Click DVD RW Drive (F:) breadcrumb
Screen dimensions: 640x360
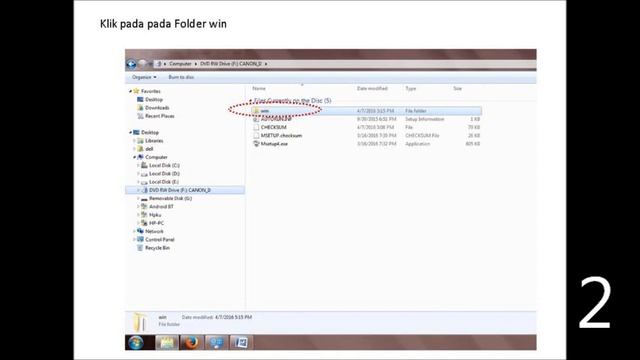coord(231,64)
